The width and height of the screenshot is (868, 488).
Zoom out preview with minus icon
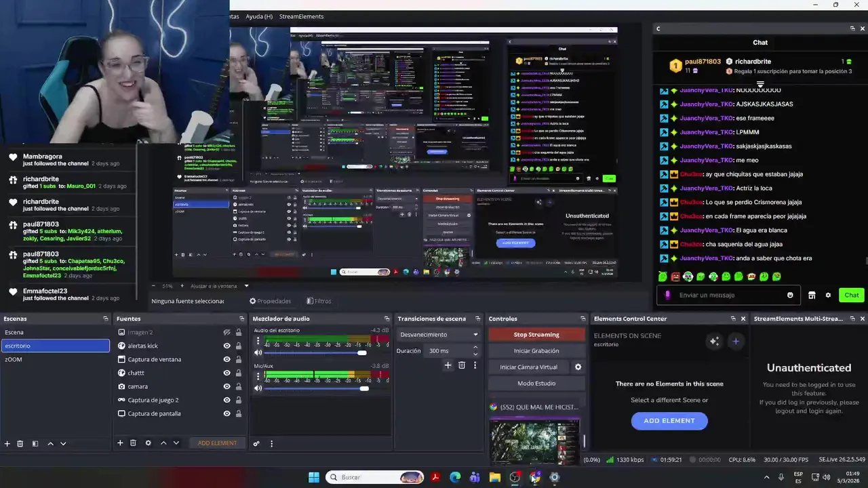pyautogui.click(x=153, y=286)
